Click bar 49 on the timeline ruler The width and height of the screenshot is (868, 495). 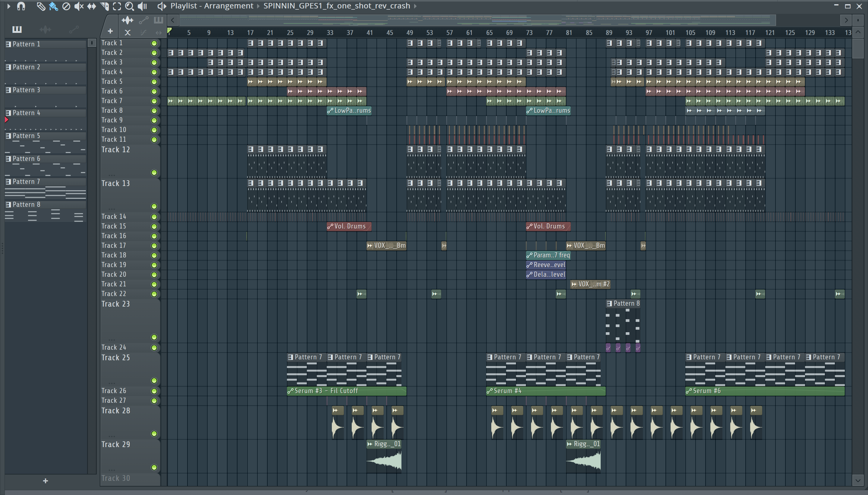pyautogui.click(x=410, y=33)
